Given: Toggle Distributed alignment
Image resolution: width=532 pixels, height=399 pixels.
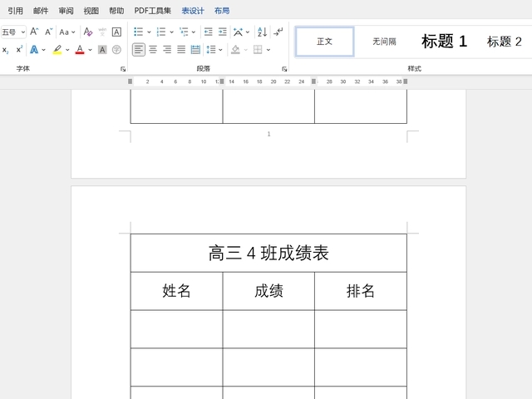Looking at the screenshot, I should coord(196,50).
